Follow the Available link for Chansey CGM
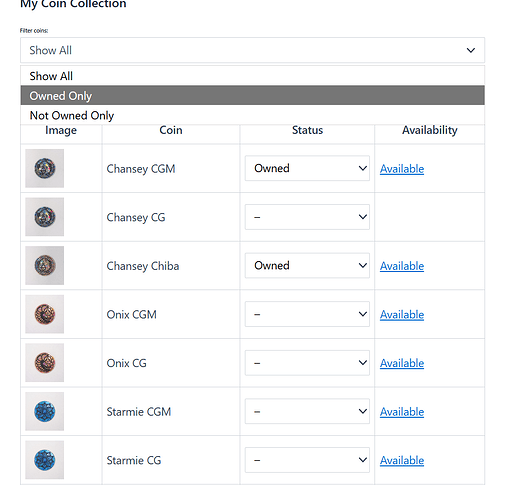 402,169
